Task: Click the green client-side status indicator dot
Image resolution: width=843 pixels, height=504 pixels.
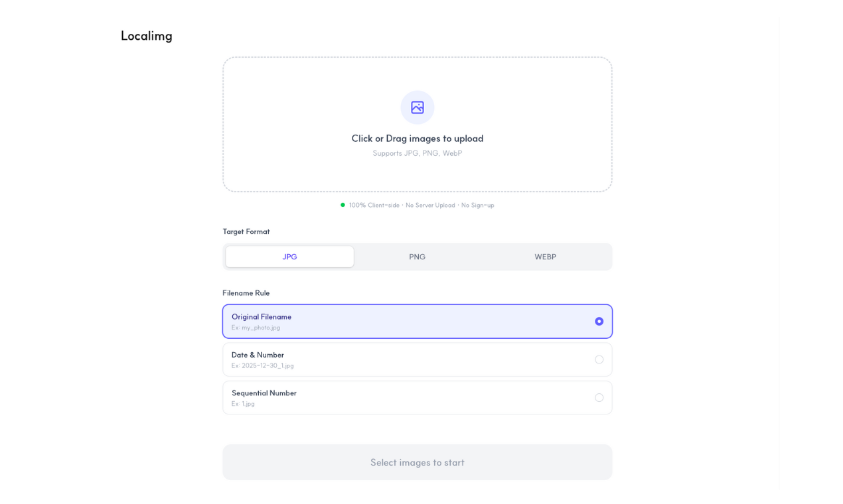Action: (343, 205)
